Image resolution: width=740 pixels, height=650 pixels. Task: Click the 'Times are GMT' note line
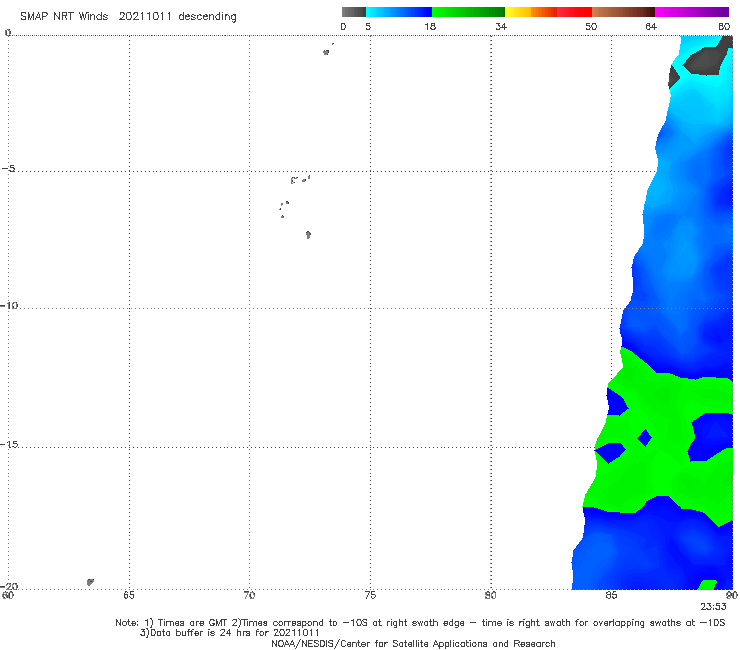coord(420,623)
